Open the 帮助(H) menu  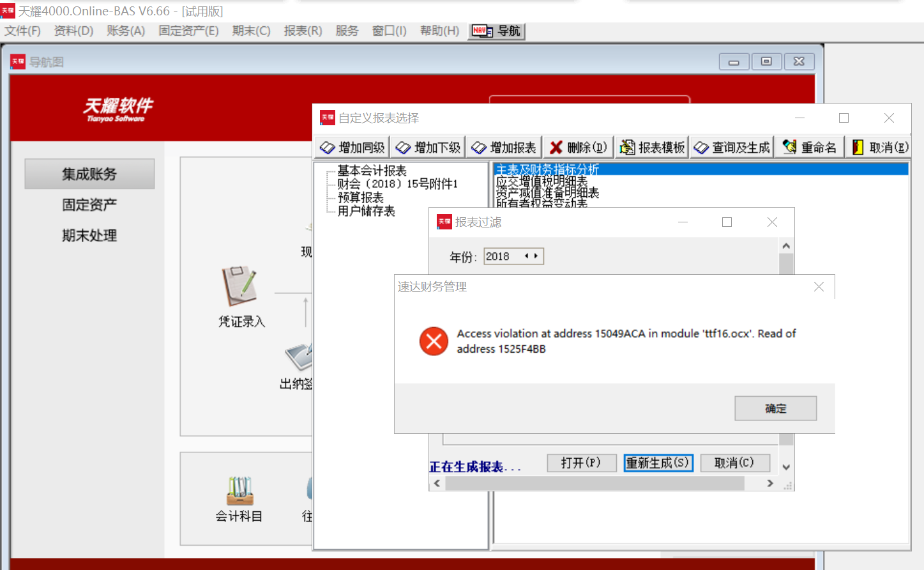(439, 31)
